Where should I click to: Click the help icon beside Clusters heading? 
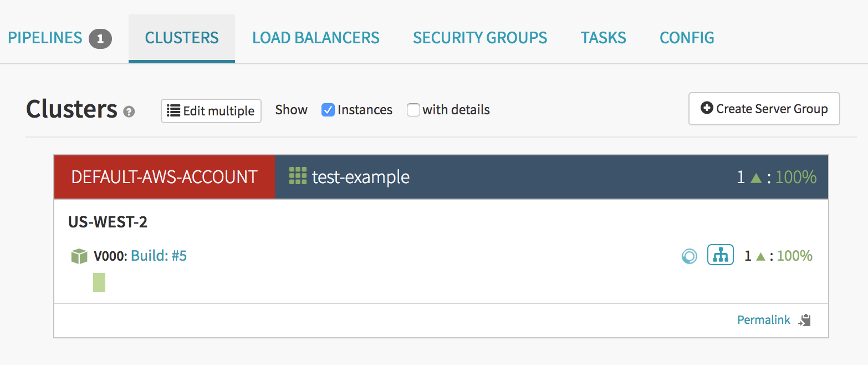click(129, 112)
